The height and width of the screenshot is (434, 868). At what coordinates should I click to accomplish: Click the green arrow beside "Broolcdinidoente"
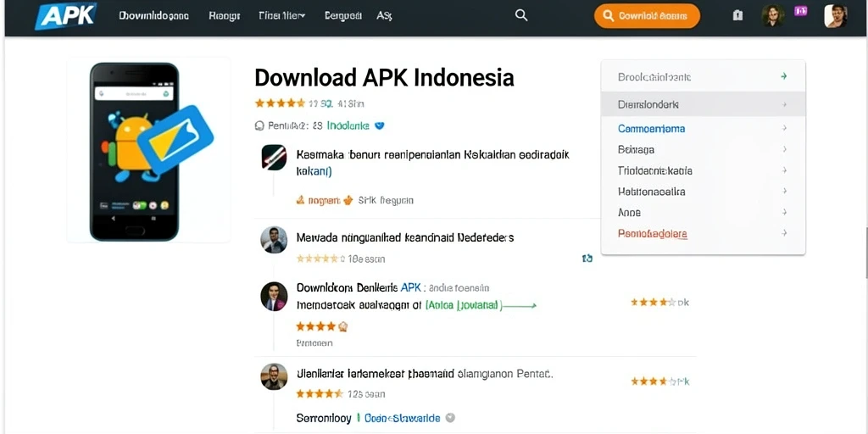coord(784,76)
